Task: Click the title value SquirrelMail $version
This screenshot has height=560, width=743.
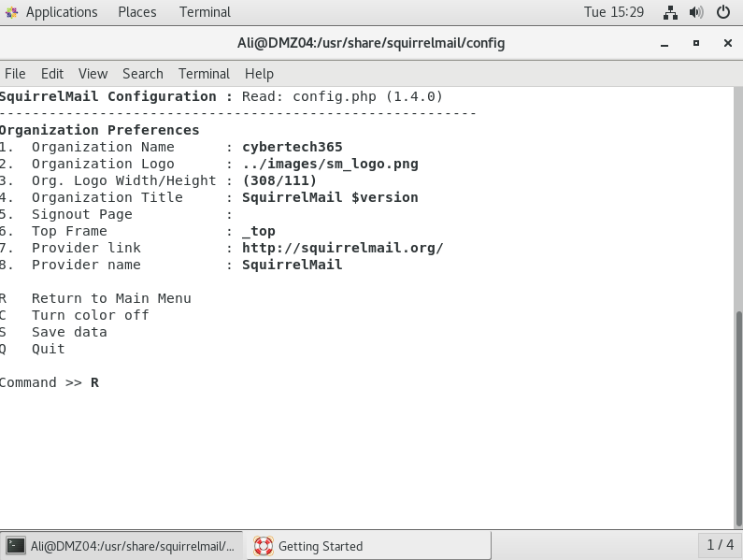Action: 330,198
